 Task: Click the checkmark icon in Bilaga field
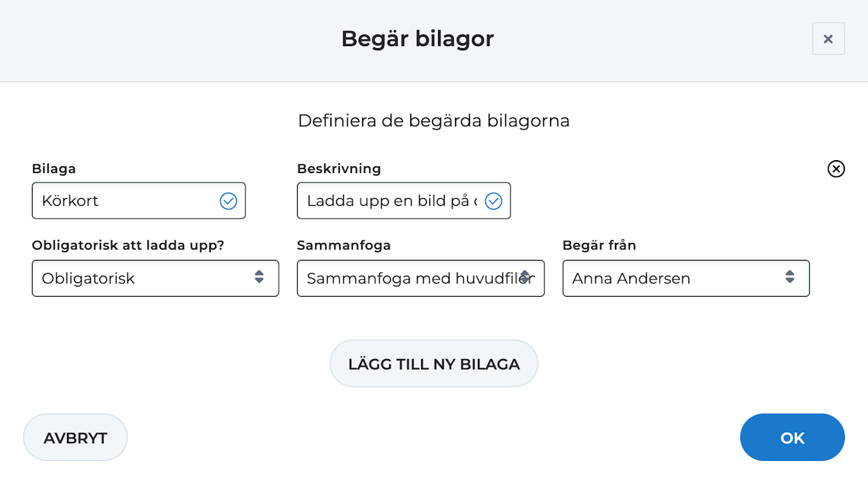(229, 201)
